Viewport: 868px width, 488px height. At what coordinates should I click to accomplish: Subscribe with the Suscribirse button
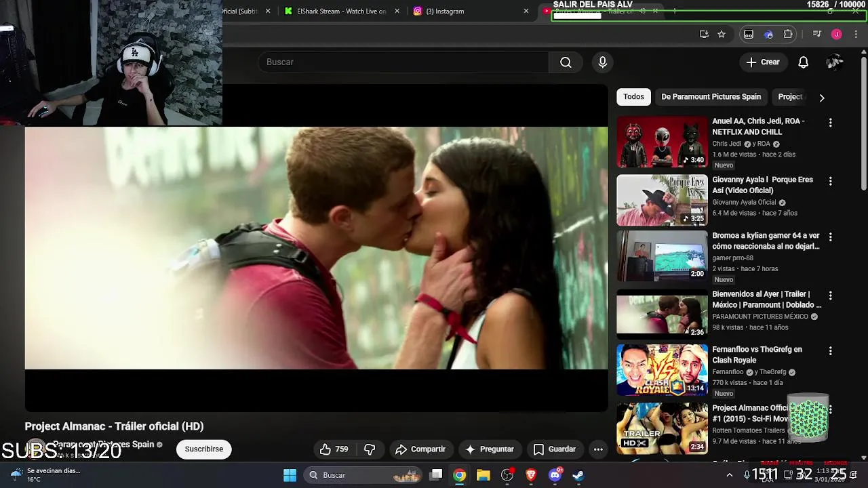(x=204, y=449)
